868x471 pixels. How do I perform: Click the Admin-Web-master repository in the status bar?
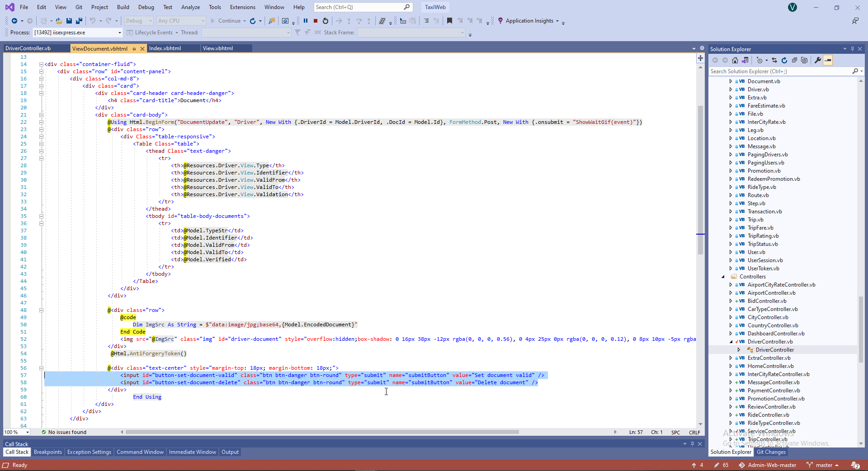point(767,465)
